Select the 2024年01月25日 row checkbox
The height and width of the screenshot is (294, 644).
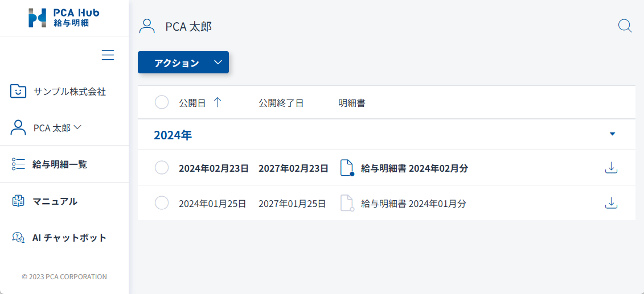162,202
